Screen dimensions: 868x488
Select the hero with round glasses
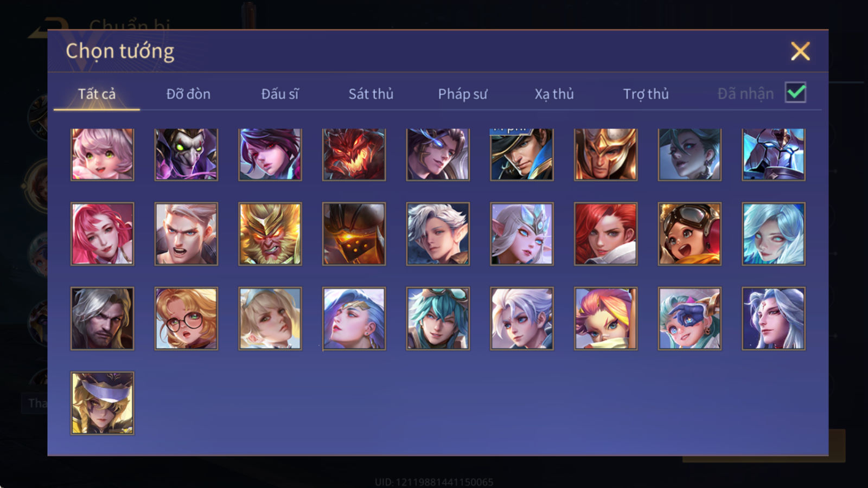[186, 318]
